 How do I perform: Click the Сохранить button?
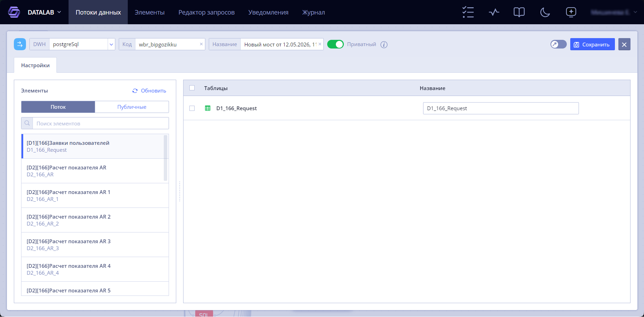[x=592, y=44]
